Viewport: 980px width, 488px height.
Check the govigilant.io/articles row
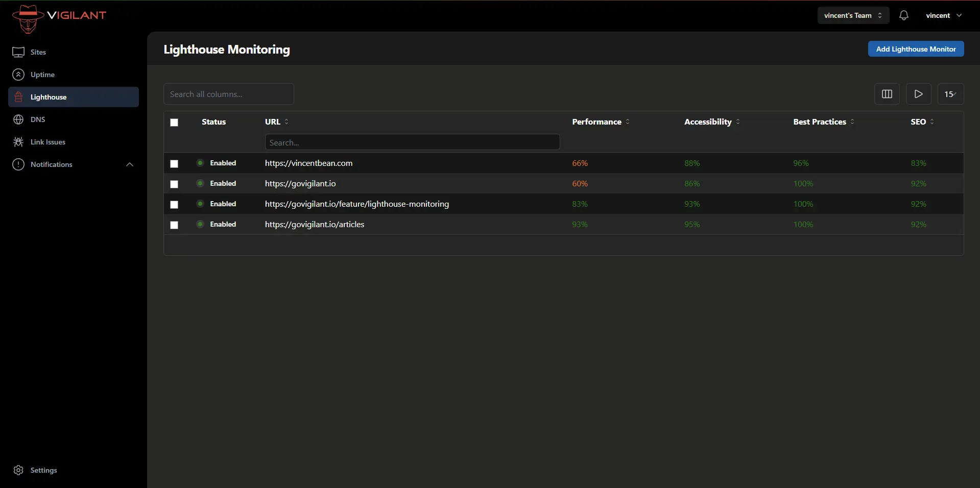click(174, 225)
